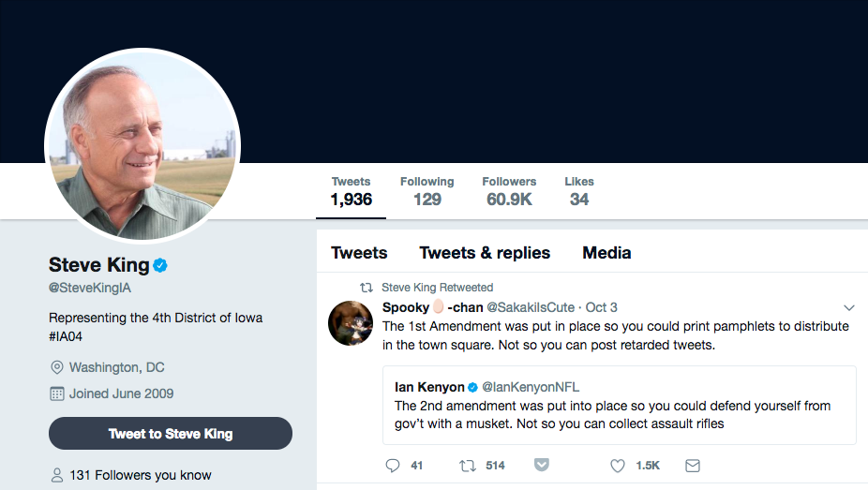Open the 131 Followers you know link
The image size is (868, 490).
[140, 475]
